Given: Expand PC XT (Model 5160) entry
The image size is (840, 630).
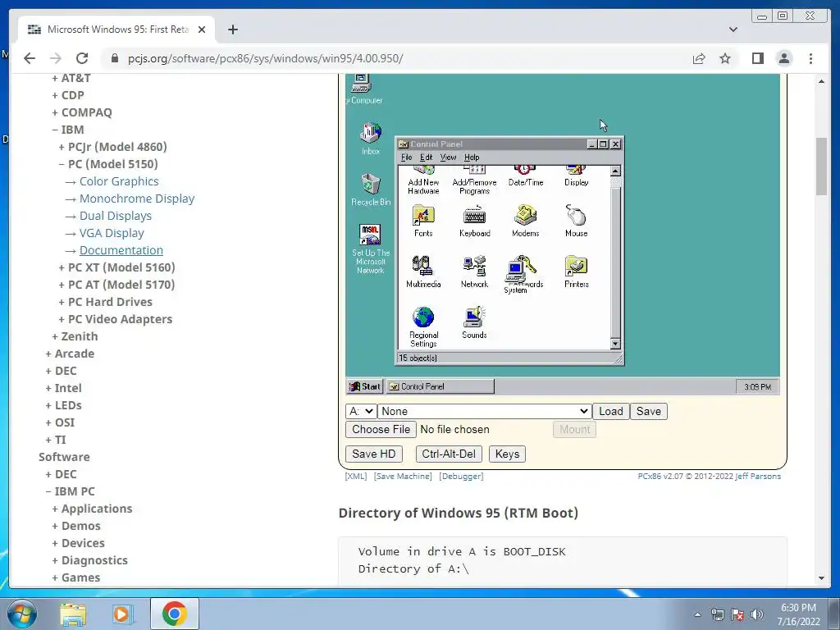Looking at the screenshot, I should (x=116, y=267).
